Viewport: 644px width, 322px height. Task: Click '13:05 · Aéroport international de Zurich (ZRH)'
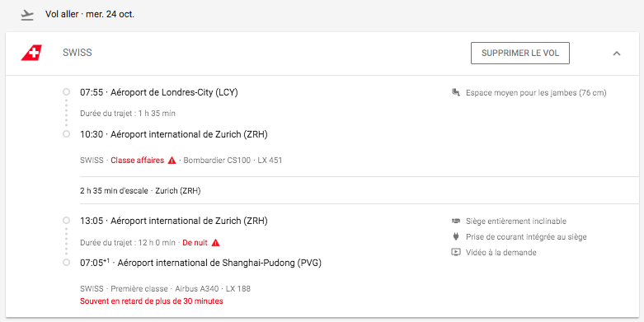click(174, 221)
